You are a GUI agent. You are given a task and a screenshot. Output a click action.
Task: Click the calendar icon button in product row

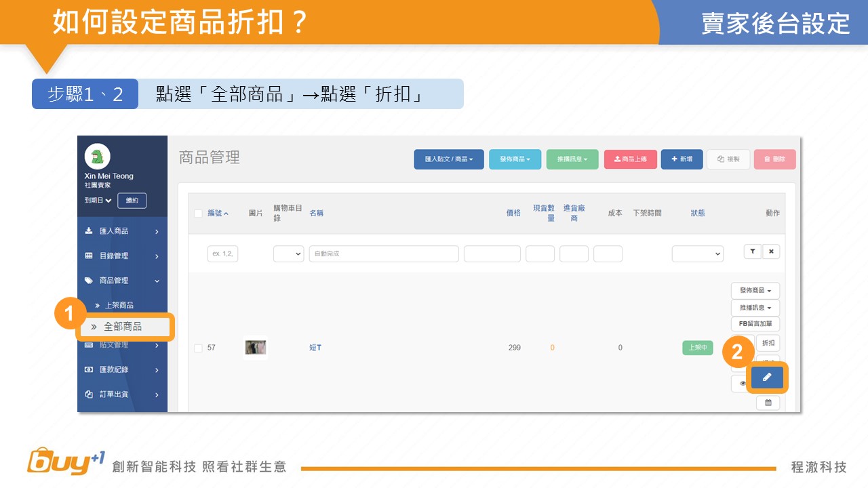pos(768,403)
